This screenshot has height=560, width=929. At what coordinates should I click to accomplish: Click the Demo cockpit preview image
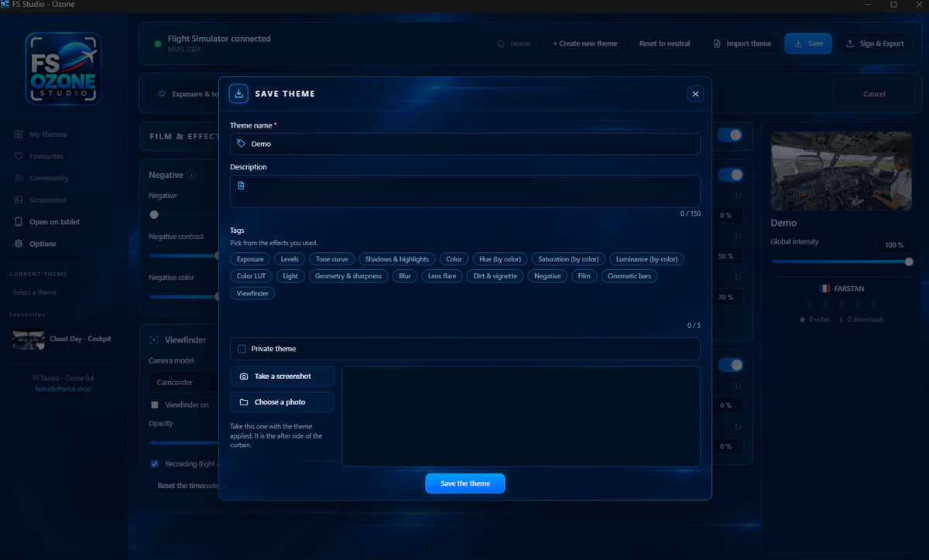pos(842,171)
